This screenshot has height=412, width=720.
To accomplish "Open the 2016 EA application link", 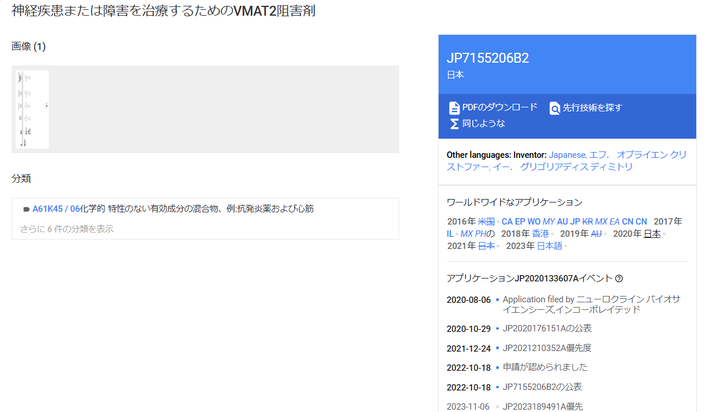I will point(614,221).
